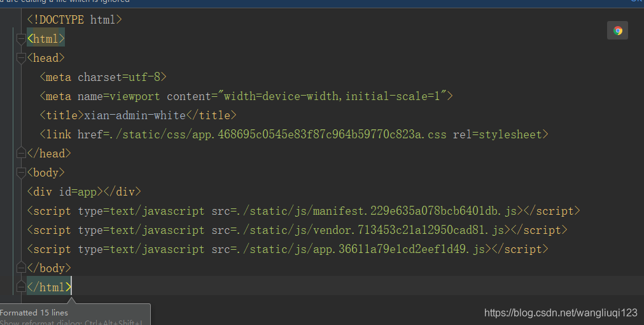Collapse the closing head tag fold marker
Viewport: 644px width, 325px height.
click(x=22, y=154)
